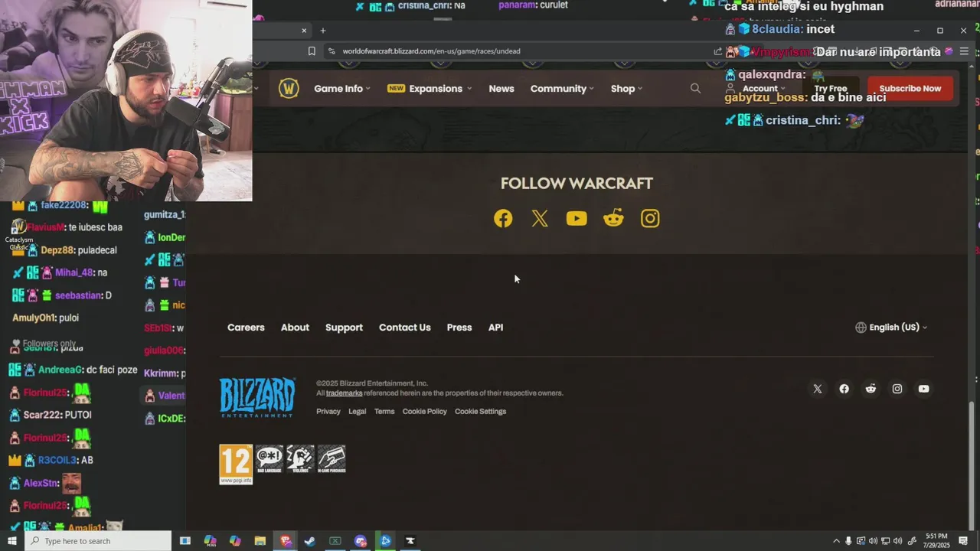Launch Microsoft 365 from the taskbar
The image size is (980, 551).
pos(211,541)
